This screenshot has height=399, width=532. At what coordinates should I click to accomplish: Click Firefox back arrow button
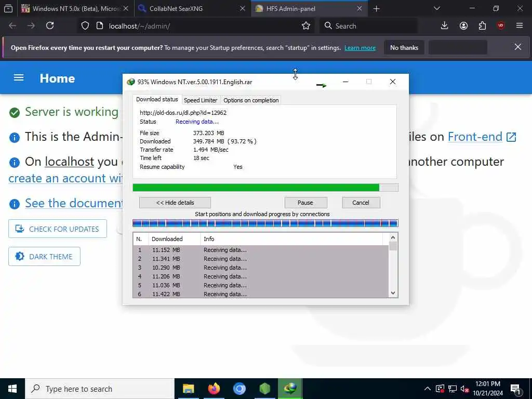pos(12,26)
